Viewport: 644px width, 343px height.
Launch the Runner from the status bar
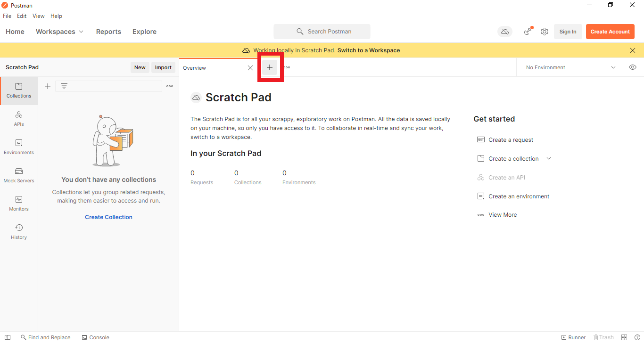[573, 337]
